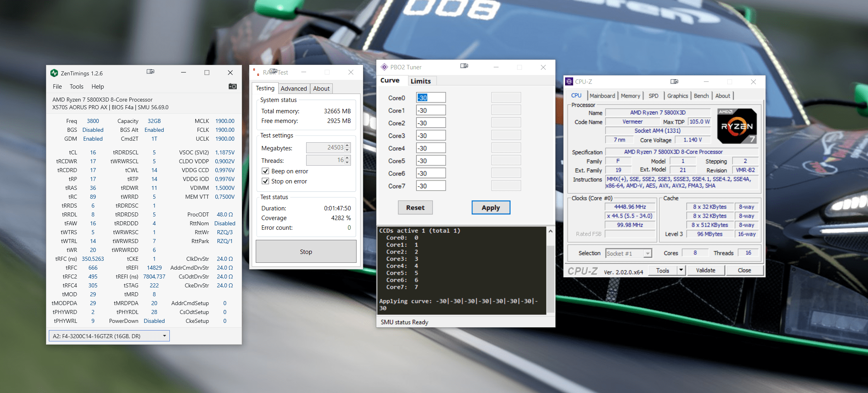Click the Duration value 0:01:47:50
The width and height of the screenshot is (868, 393).
[x=337, y=208]
